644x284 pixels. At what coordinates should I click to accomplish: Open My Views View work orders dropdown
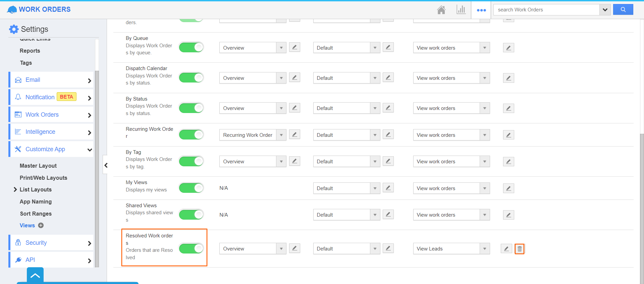click(451, 188)
